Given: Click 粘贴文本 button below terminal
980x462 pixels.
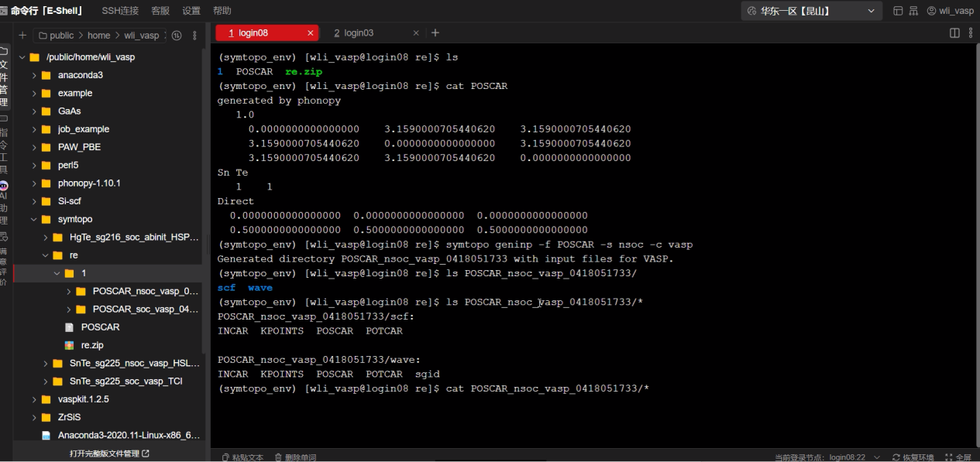Looking at the screenshot, I should pos(242,457).
